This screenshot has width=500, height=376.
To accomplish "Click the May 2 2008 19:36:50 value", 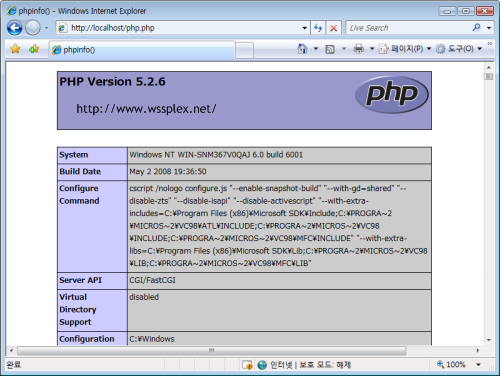I will click(168, 172).
